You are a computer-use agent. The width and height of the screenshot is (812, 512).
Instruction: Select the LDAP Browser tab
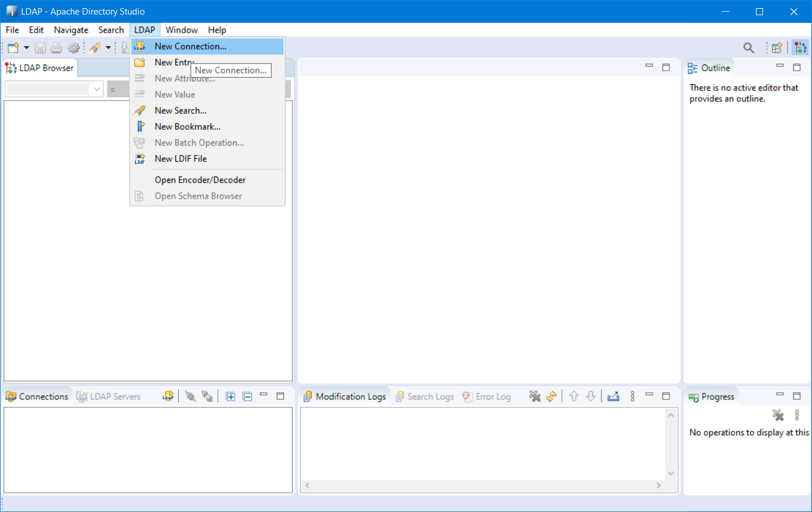tap(40, 68)
